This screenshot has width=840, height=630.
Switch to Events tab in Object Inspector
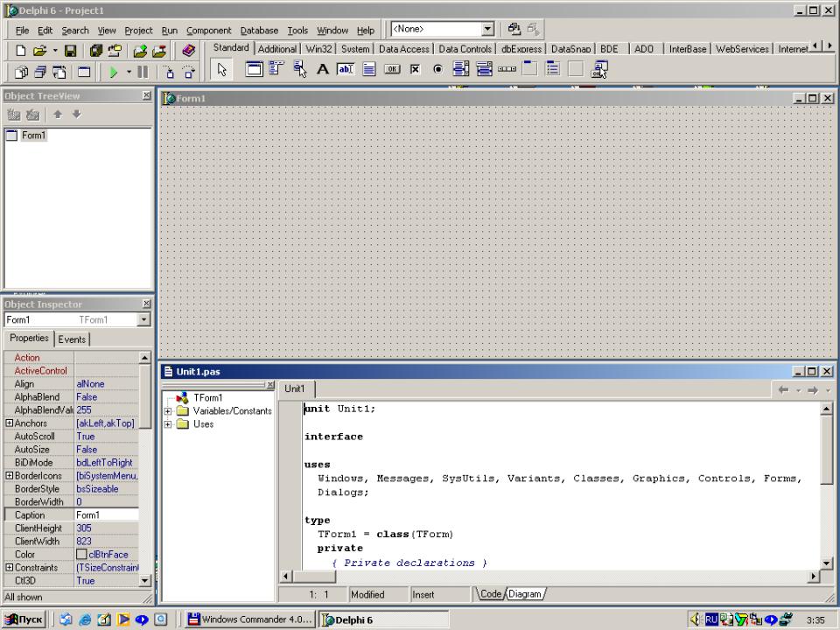click(72, 339)
